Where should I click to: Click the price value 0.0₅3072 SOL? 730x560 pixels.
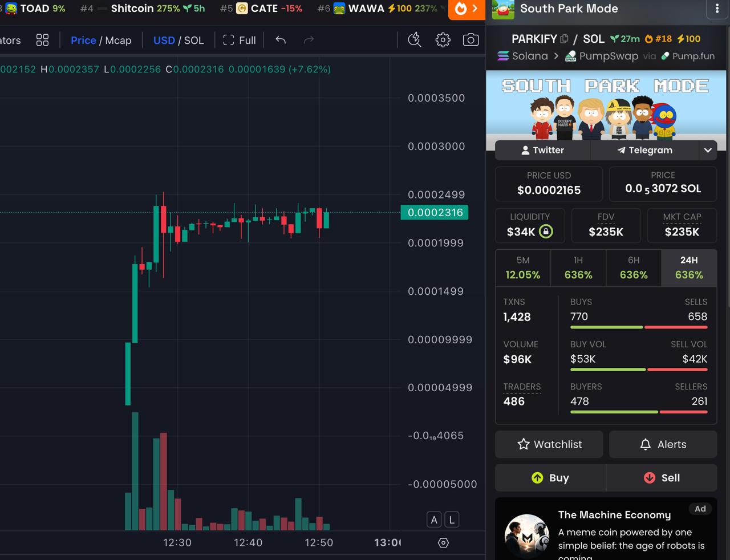click(663, 189)
